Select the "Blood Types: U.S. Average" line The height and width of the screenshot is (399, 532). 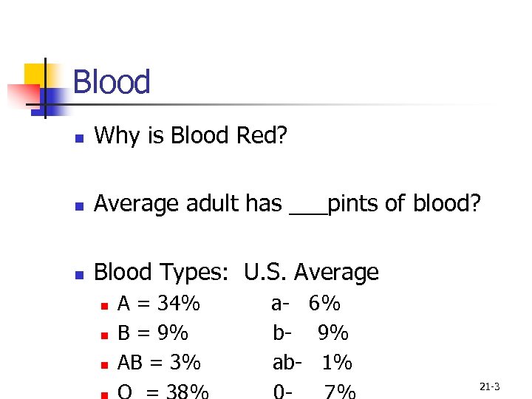[236, 273]
